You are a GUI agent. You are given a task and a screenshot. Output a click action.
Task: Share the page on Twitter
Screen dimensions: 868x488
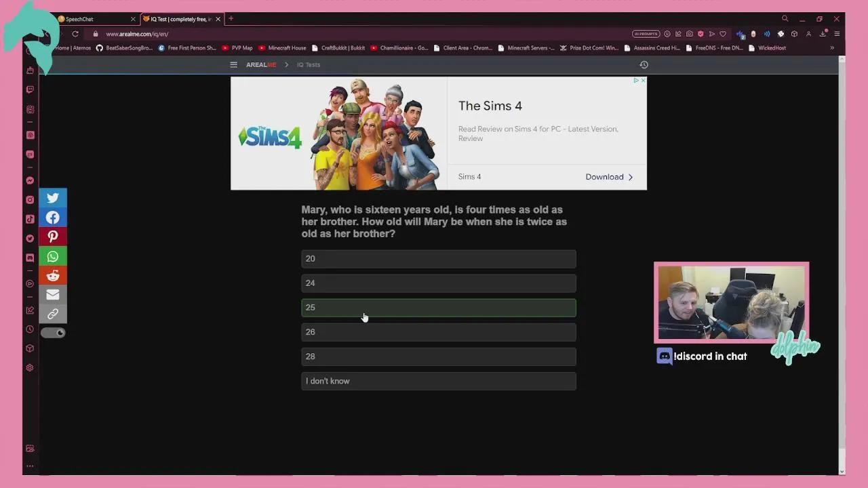[x=53, y=198]
